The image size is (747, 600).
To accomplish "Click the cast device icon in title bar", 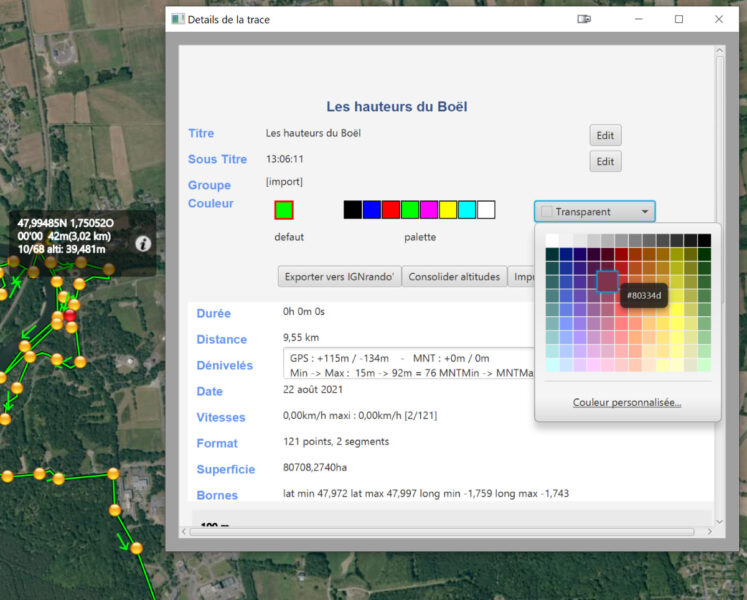I will coord(584,19).
